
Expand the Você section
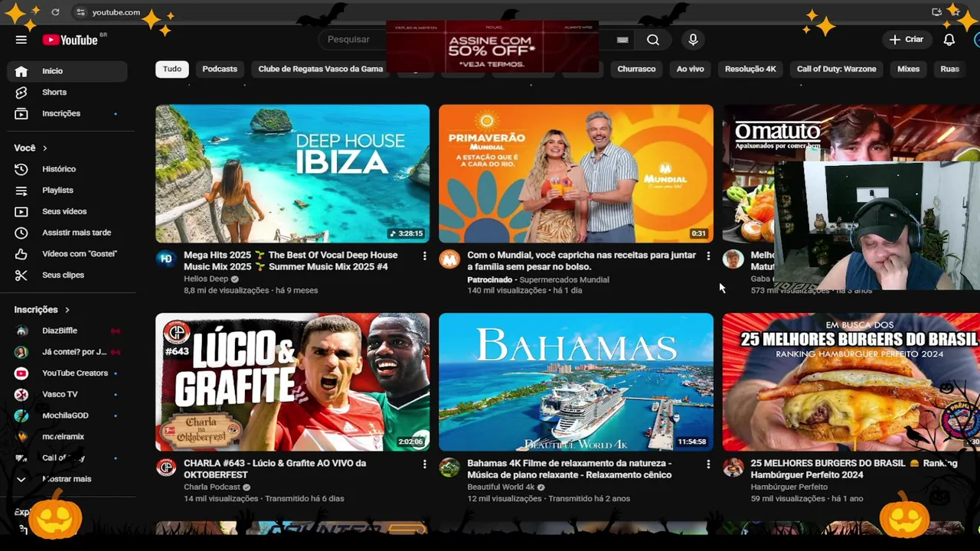click(31, 148)
